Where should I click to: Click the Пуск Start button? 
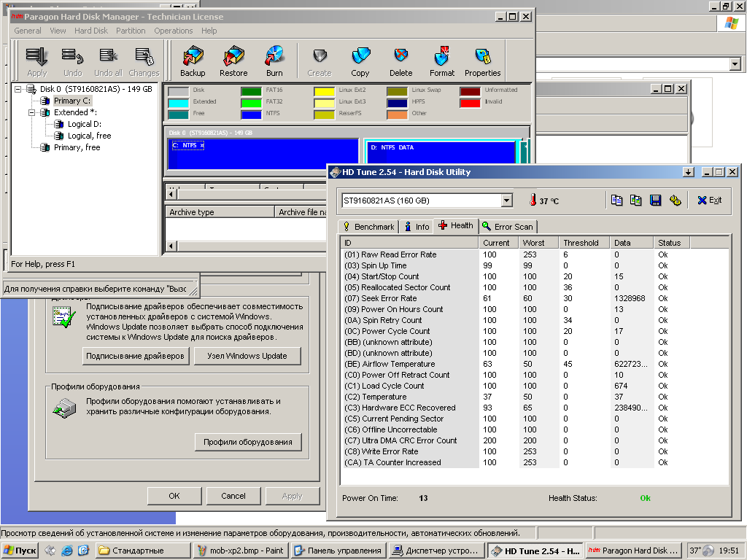pyautogui.click(x=20, y=551)
